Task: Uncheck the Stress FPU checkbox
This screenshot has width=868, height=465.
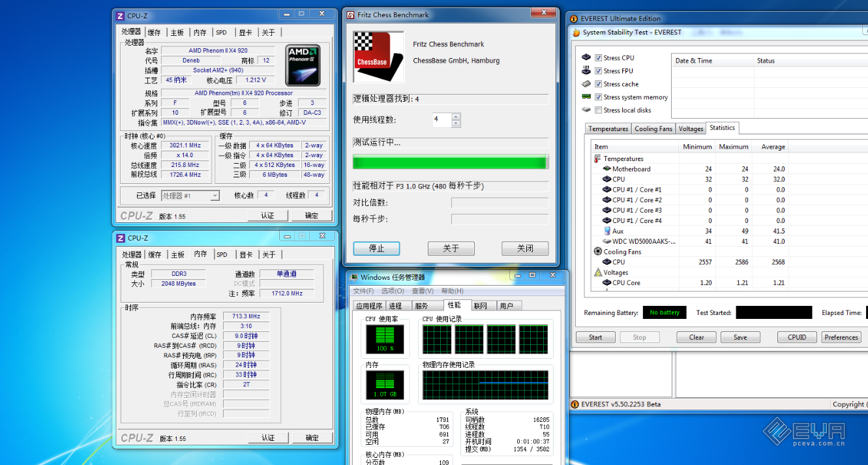Action: point(598,71)
